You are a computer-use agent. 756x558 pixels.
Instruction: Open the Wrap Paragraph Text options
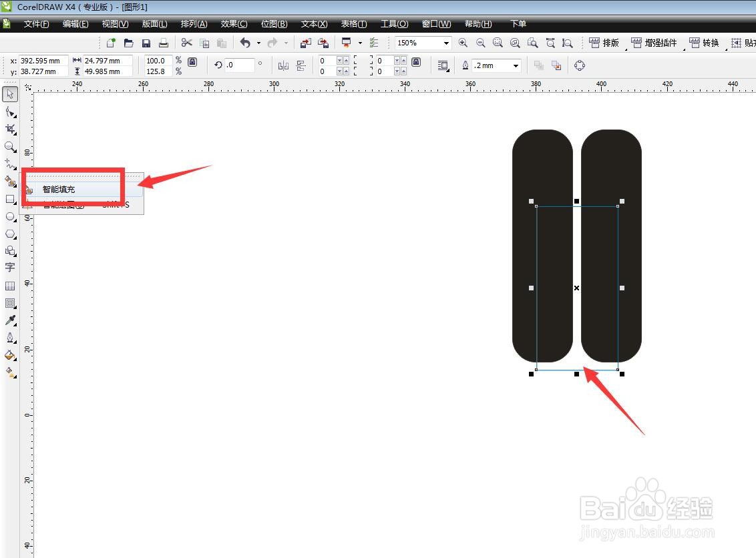point(443,65)
